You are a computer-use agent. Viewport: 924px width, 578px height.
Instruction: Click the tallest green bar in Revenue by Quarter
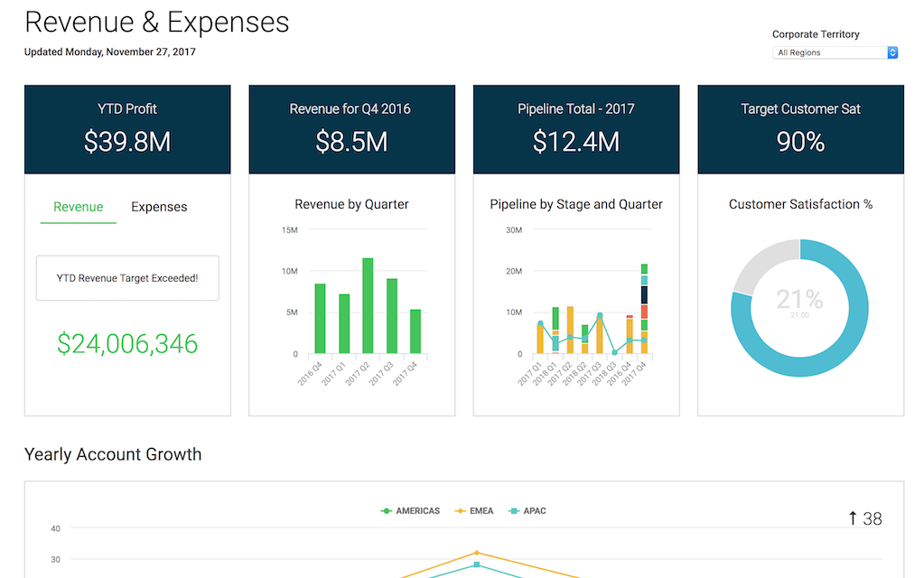point(368,305)
